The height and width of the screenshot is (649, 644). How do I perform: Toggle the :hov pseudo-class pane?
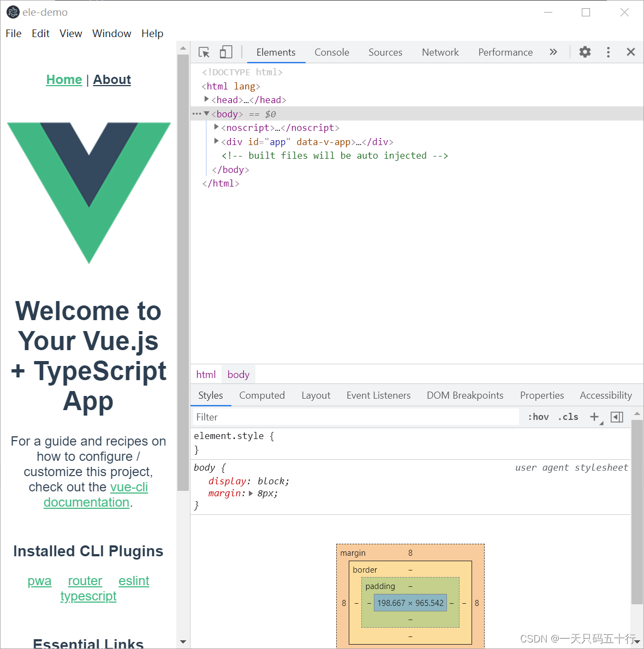point(538,417)
